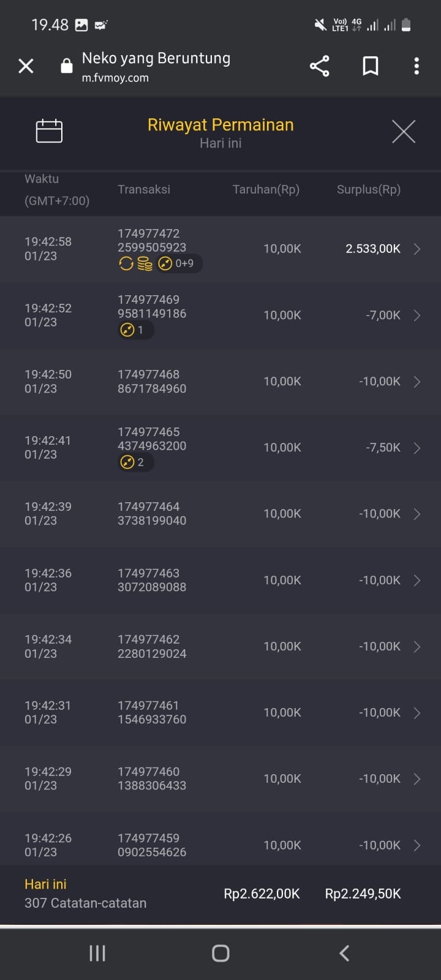Select transaction 174977468 8671784960 row
The image size is (441, 980).
point(152,382)
